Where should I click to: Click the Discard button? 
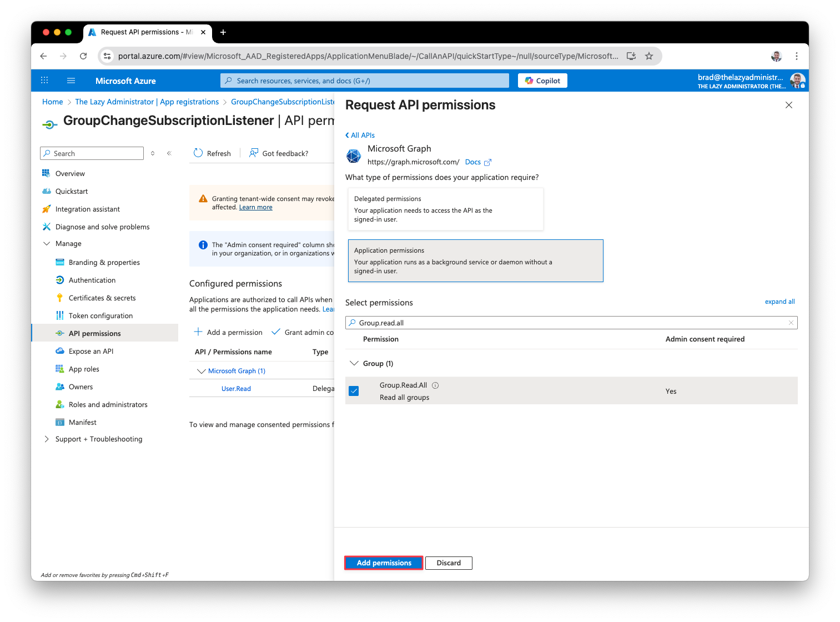pos(448,563)
